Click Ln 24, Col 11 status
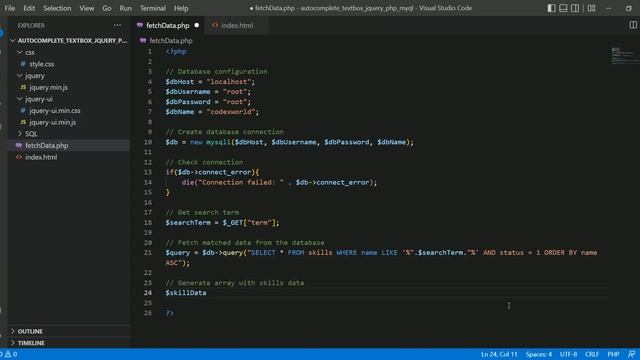 (499, 354)
